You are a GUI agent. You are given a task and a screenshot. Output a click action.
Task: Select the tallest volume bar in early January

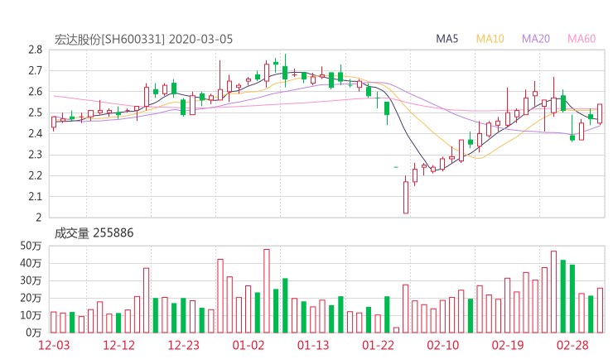[267, 291]
